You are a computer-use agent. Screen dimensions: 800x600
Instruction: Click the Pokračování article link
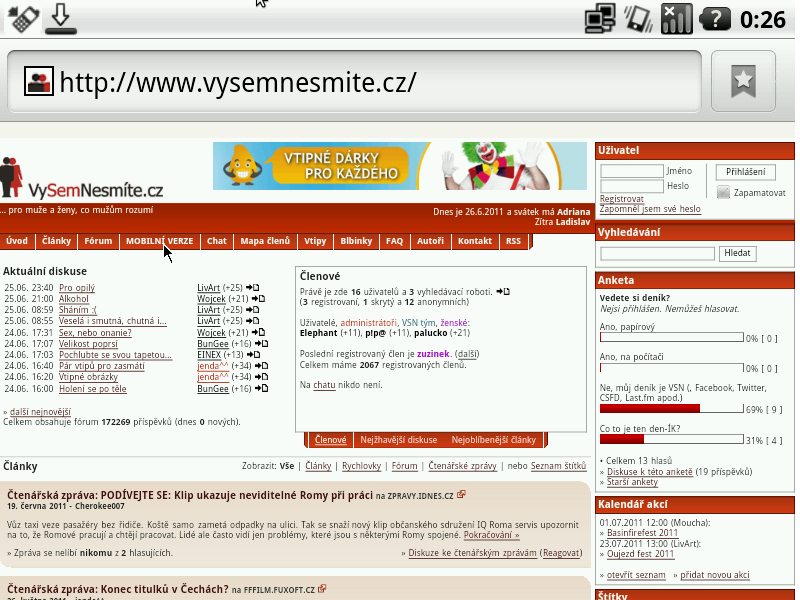click(491, 535)
